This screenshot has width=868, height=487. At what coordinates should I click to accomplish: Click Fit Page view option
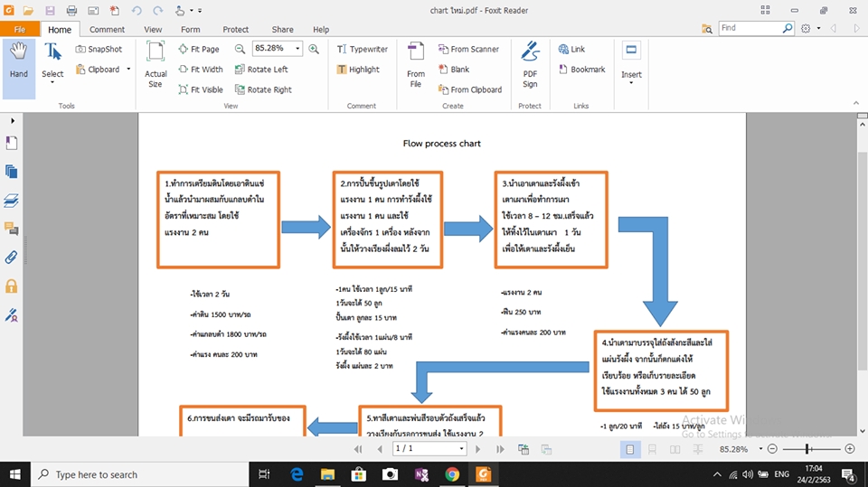(199, 49)
